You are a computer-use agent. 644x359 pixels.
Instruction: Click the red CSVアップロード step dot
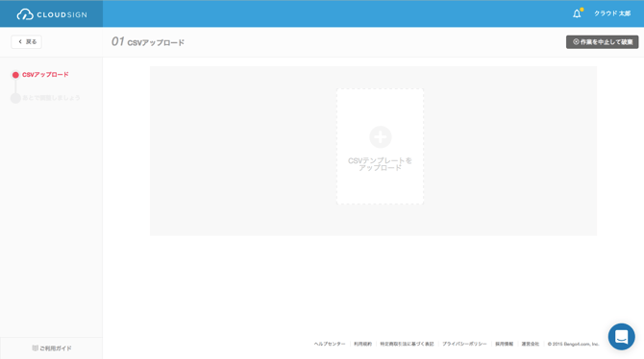pos(15,75)
